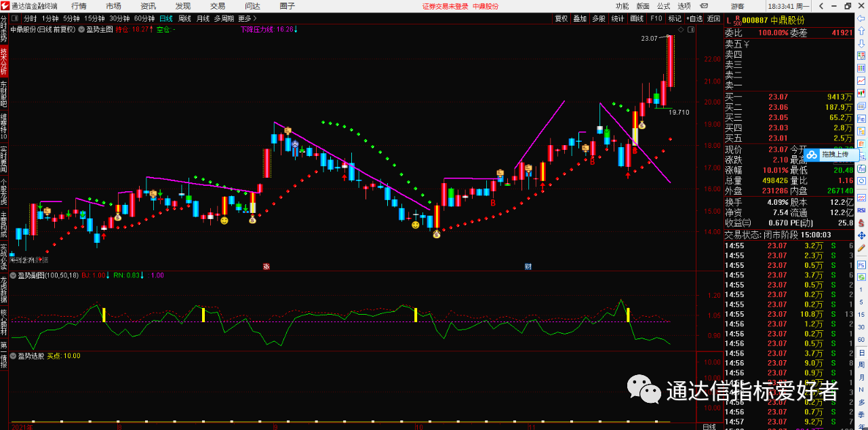This screenshot has width=868, height=430.
Task: Click the RSI indicator icon in right toolbar
Action: point(861,210)
